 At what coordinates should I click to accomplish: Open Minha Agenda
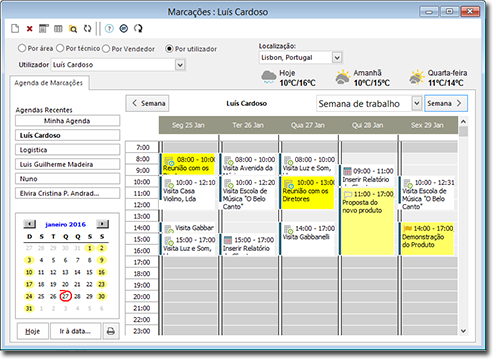(x=67, y=121)
